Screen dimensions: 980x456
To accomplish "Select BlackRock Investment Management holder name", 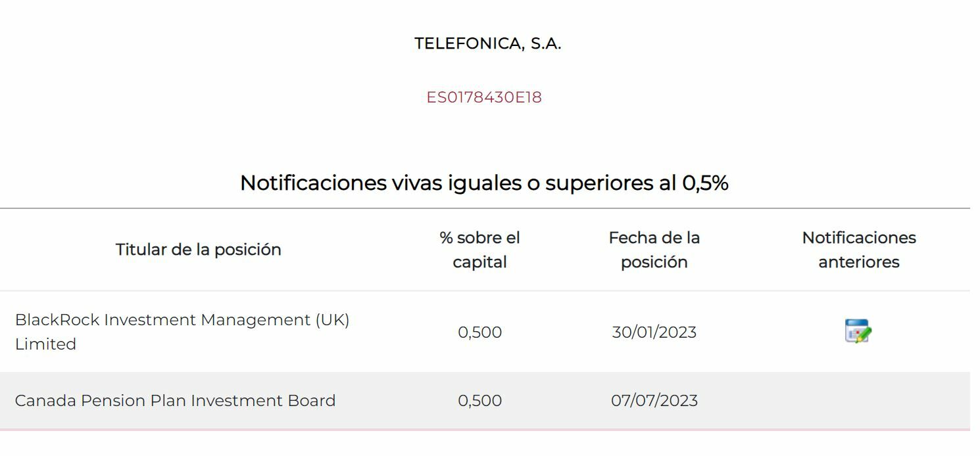I will tap(182, 321).
